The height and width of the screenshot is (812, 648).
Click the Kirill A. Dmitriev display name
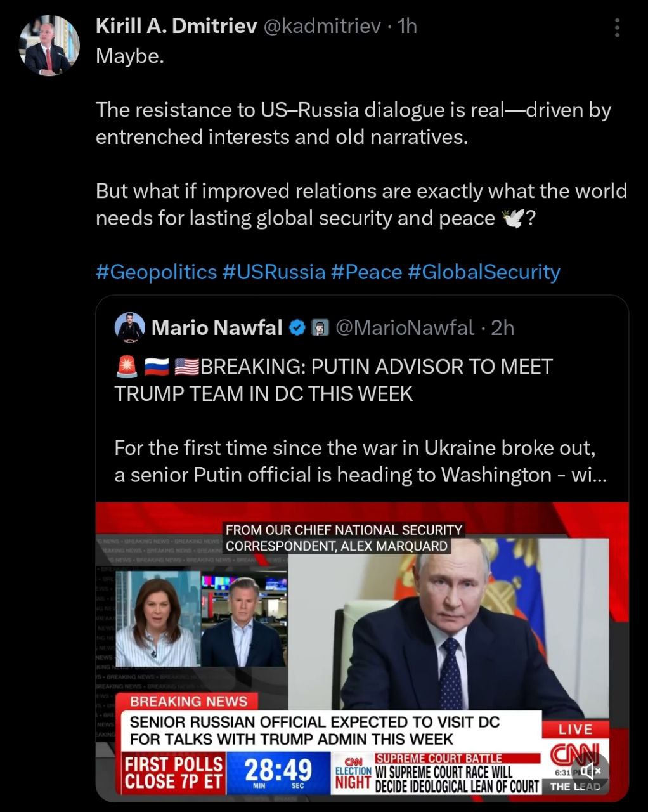176,25
